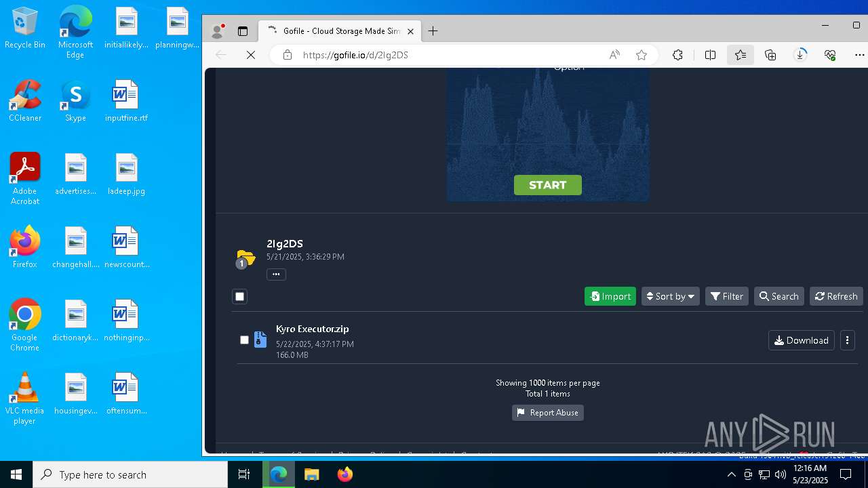
Task: Open Task View on taskbar
Action: click(244, 474)
